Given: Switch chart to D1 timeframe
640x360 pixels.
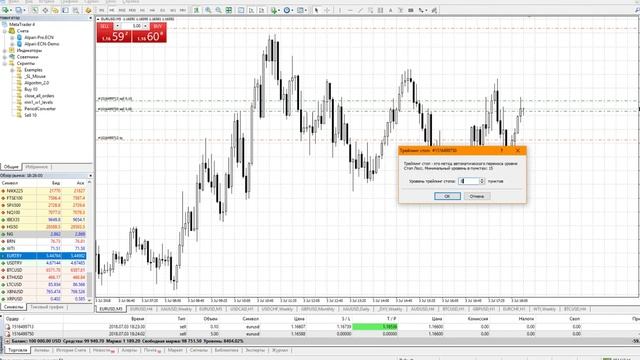Looking at the screenshot, I should [x=162, y=10].
